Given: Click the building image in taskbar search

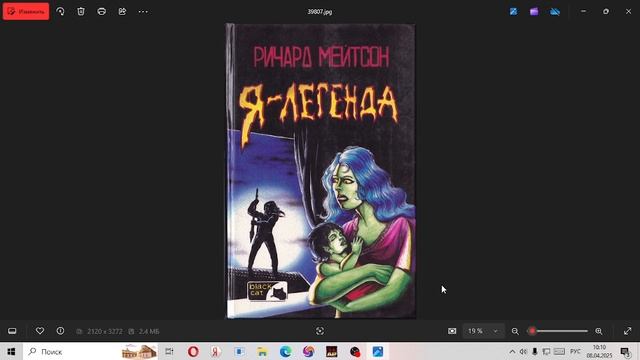Looking at the screenshot, I should pos(139,351).
